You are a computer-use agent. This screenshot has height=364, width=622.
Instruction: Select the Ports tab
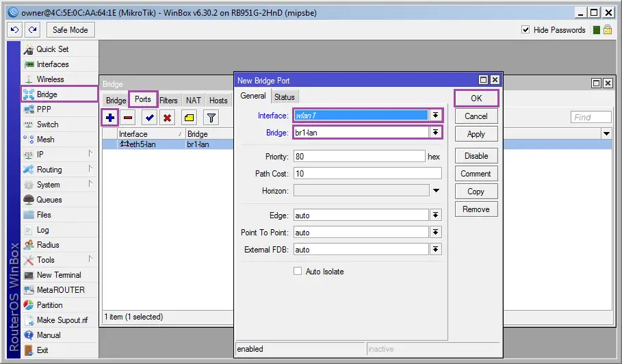pyautogui.click(x=143, y=99)
